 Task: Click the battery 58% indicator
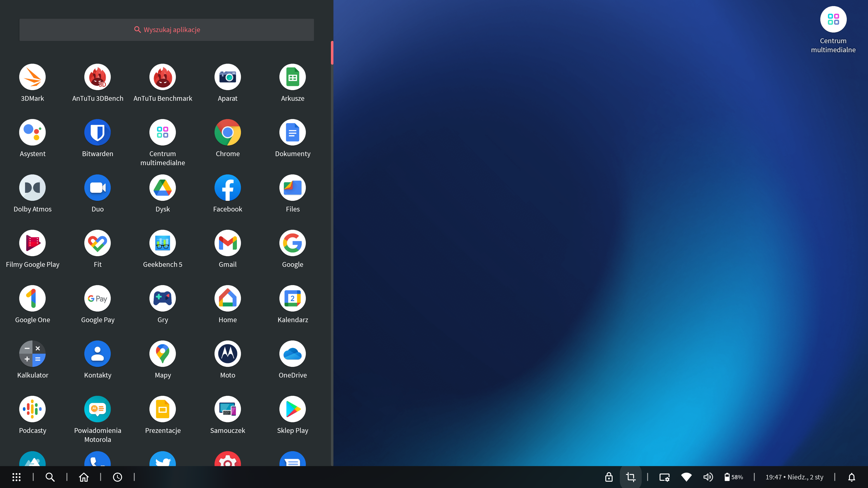pos(734,477)
